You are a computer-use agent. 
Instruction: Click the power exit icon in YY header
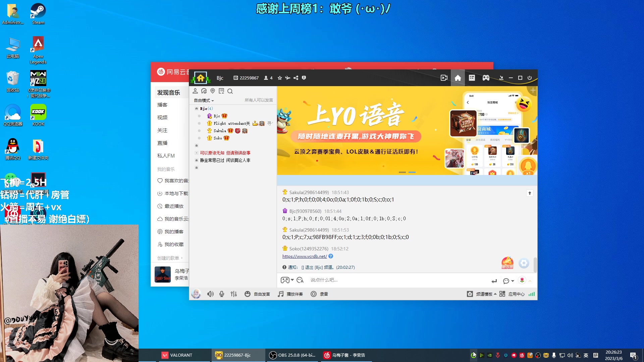tap(530, 78)
